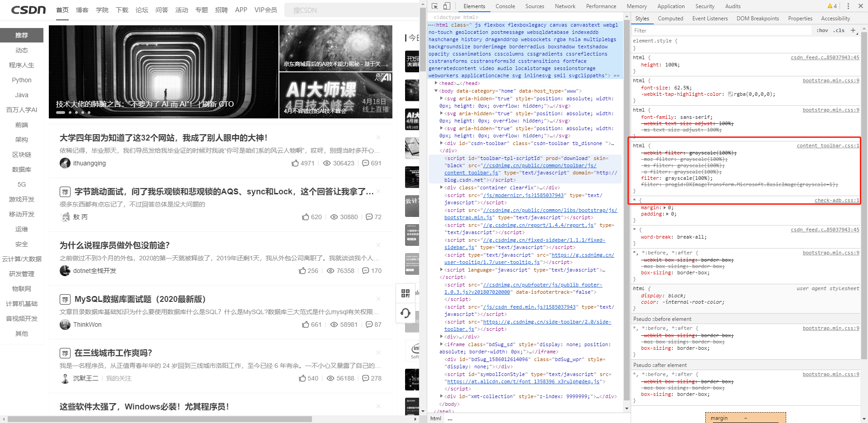The image size is (868, 423).
Task: Focus the 搜CSDN search box
Action: coord(352,10)
